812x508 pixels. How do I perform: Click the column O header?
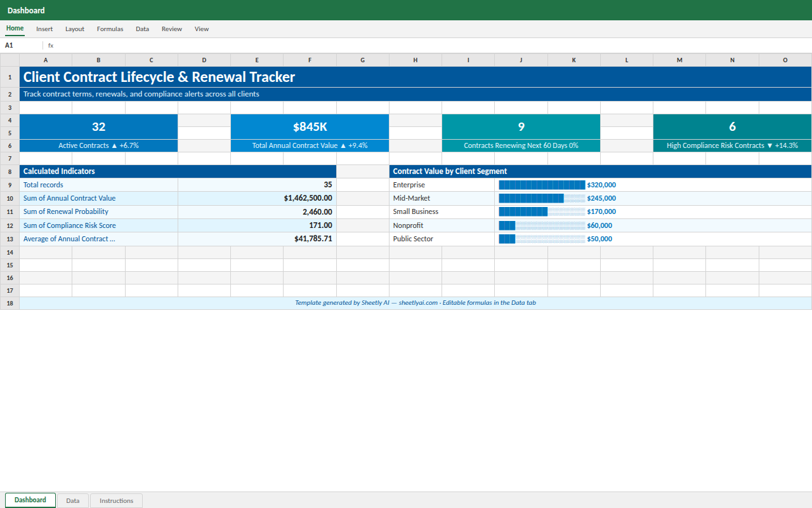point(785,60)
